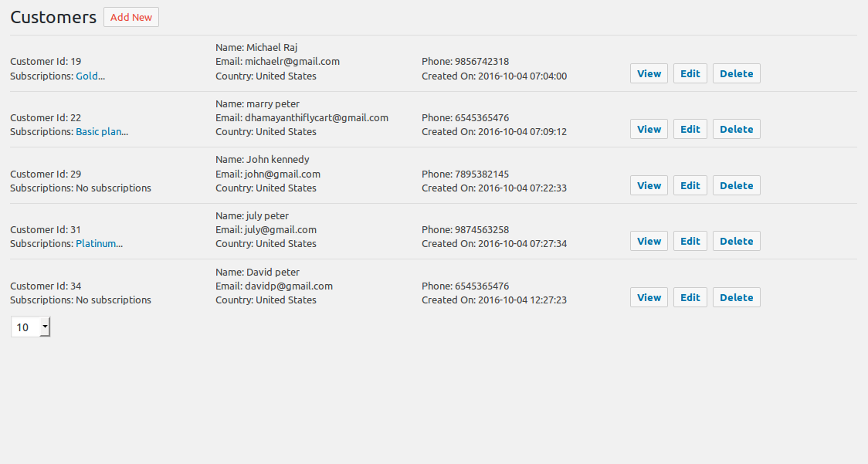The image size is (868, 464).
Task: Edit customer with Id 22
Action: click(x=690, y=129)
